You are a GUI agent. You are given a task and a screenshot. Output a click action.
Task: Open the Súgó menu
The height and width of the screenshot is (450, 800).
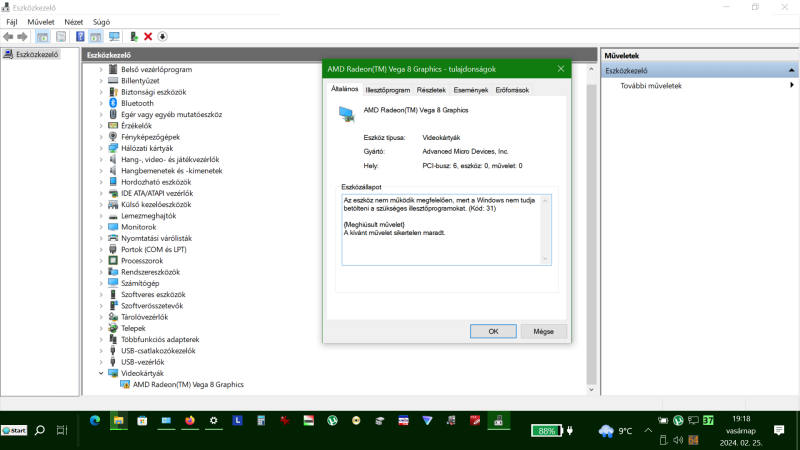pos(101,22)
